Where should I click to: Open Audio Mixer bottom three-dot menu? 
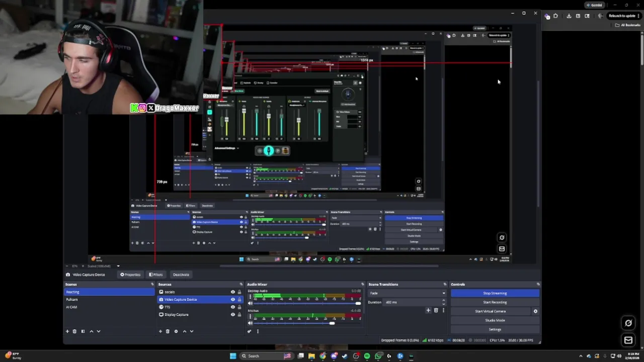coord(258,331)
